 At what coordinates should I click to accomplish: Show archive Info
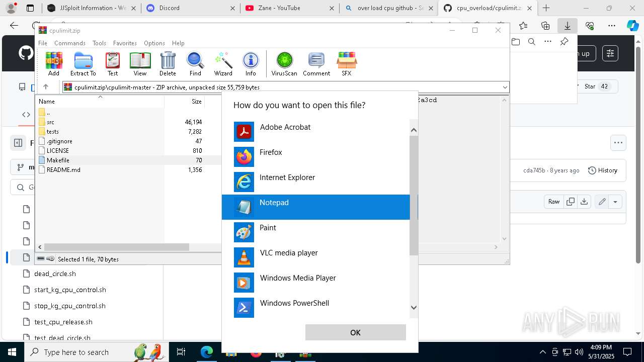(251, 64)
